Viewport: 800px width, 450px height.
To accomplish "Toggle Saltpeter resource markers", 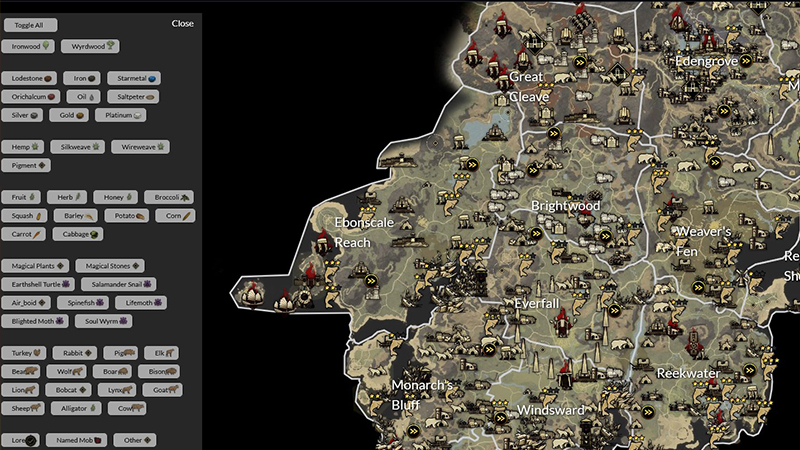I will coord(133,97).
